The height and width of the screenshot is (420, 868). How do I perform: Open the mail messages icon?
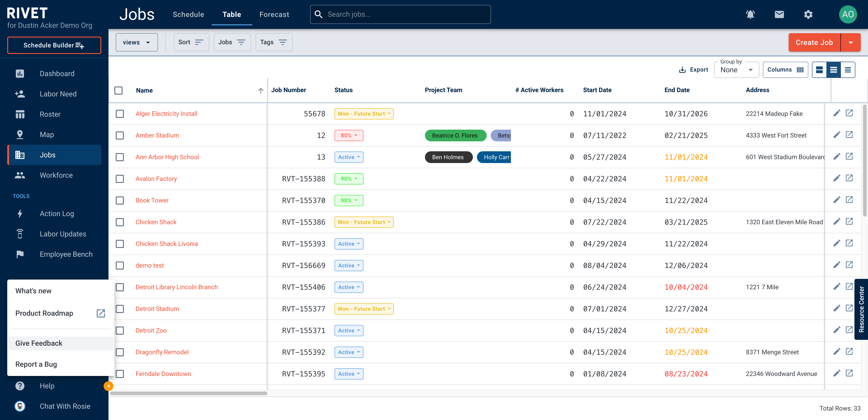[779, 14]
